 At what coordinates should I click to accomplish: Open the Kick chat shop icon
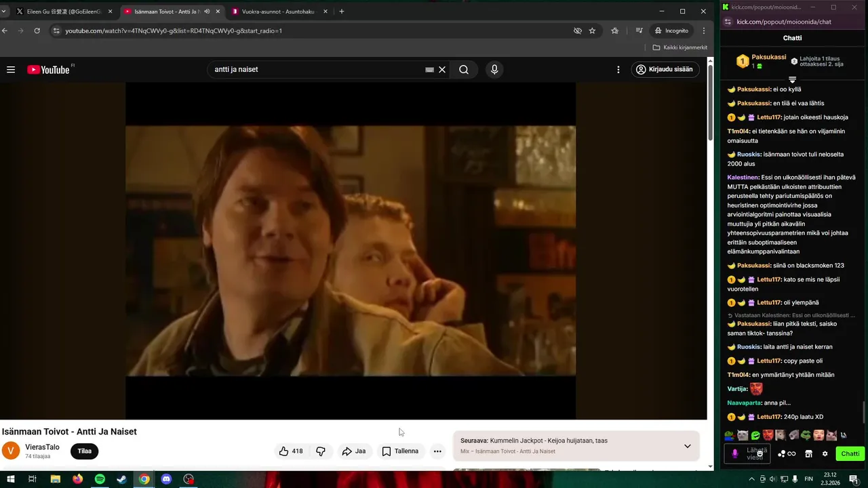808,453
